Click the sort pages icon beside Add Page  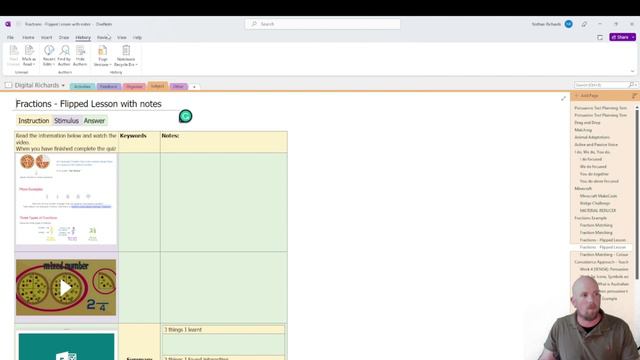coord(634,96)
